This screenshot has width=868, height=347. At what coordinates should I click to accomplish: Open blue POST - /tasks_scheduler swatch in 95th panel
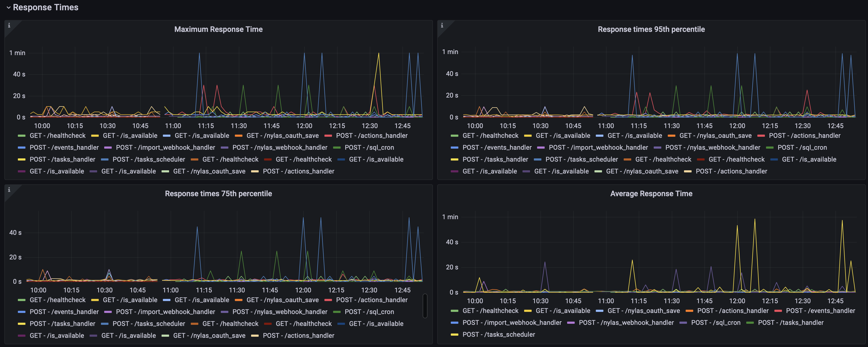point(537,159)
